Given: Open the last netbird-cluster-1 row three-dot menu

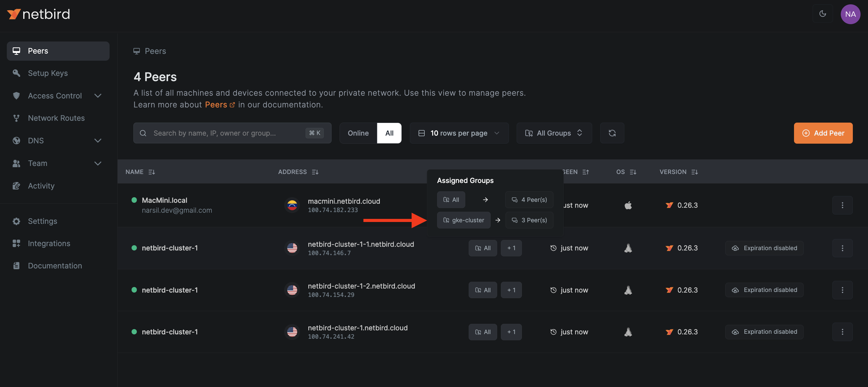Looking at the screenshot, I should point(842,332).
